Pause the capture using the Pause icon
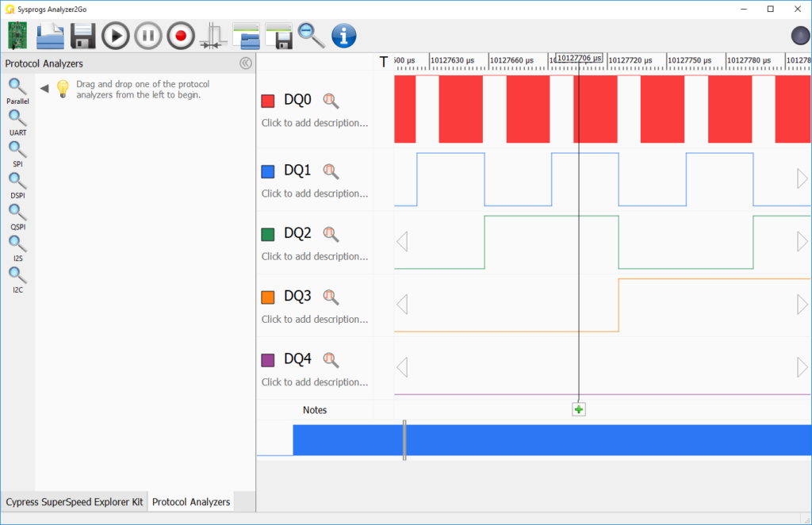The height and width of the screenshot is (525, 812). coord(147,35)
